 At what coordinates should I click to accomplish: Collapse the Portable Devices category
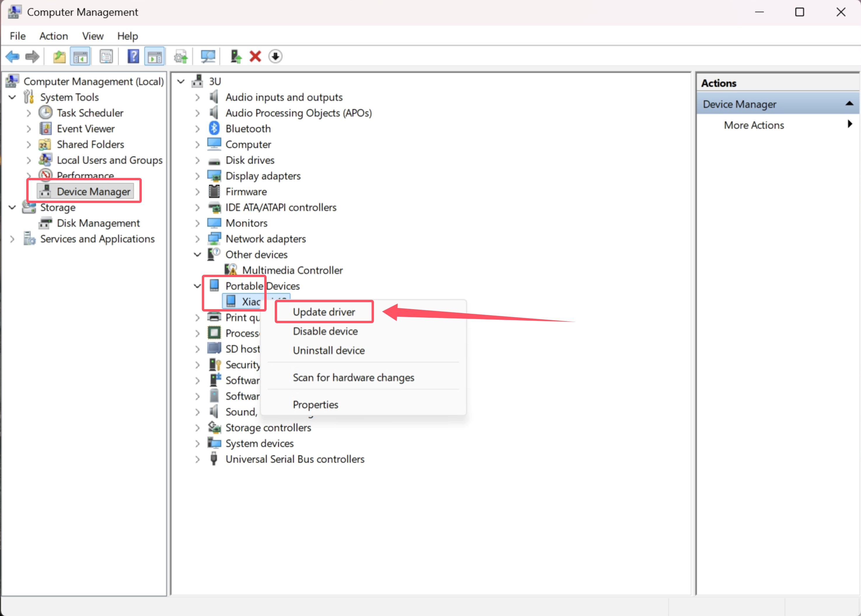(x=197, y=286)
